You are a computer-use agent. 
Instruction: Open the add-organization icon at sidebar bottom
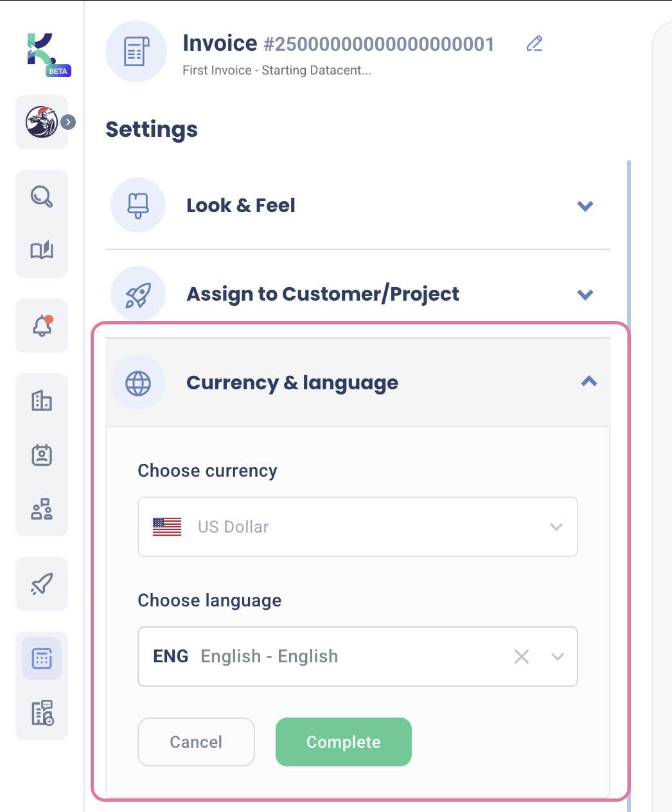[x=41, y=713]
